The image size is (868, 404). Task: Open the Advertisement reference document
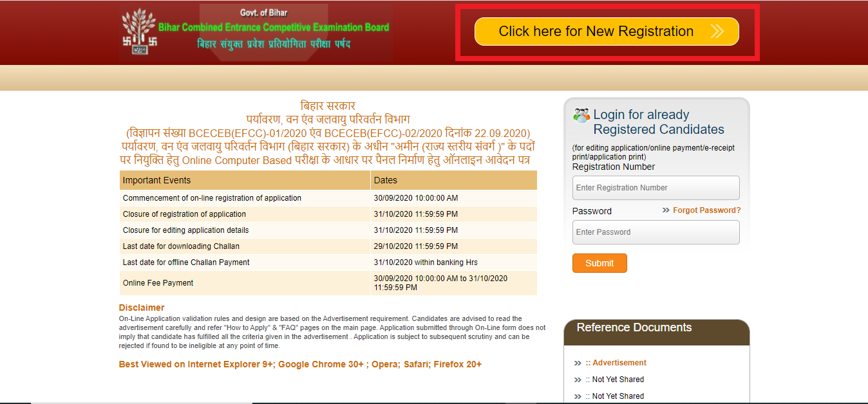(619, 363)
